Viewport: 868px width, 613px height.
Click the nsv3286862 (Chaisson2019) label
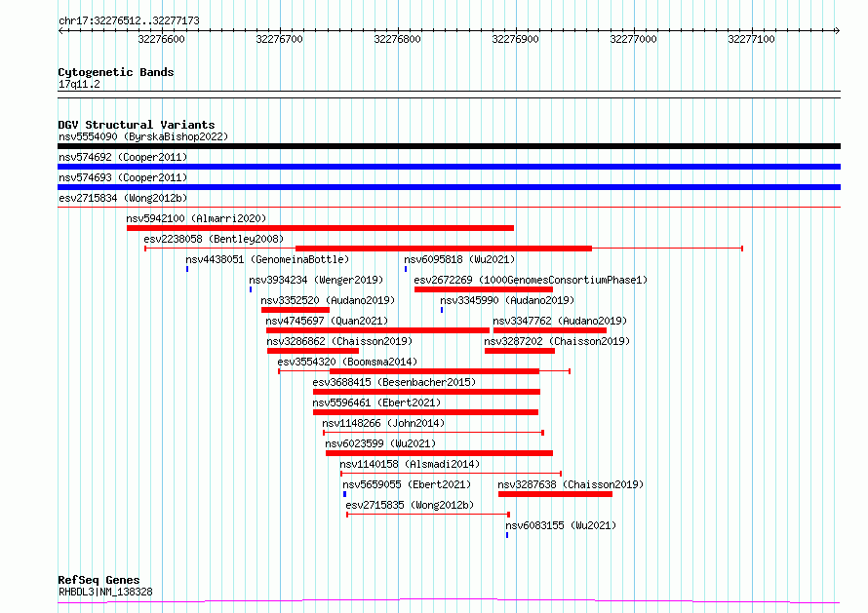coord(339,341)
